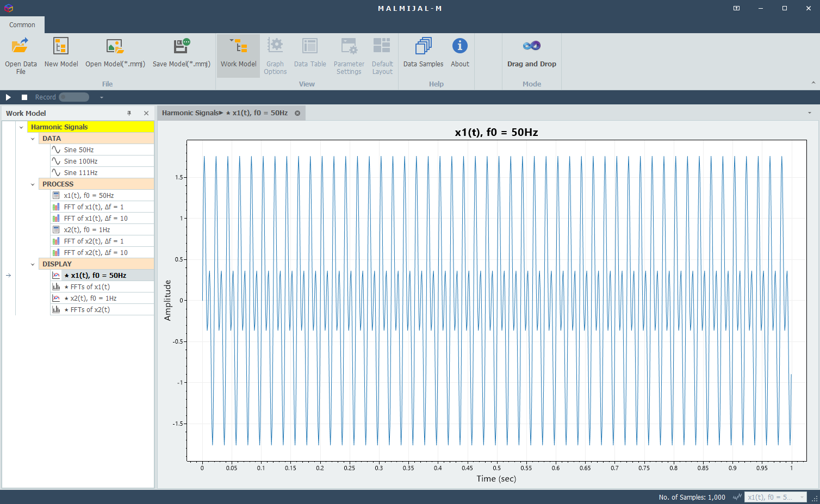Select FFT of x2(t), Δf = 10
Image resolution: width=820 pixels, height=504 pixels.
(x=102, y=253)
